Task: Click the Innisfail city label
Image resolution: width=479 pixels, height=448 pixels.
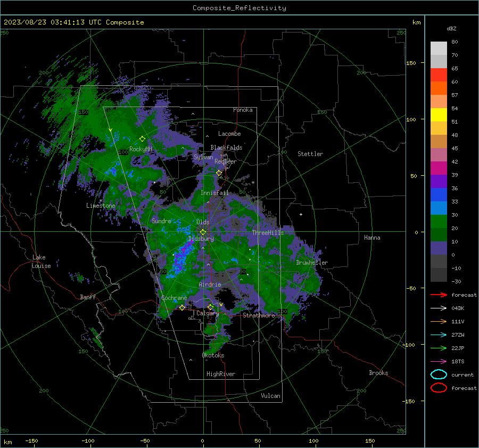Action: 214,193
